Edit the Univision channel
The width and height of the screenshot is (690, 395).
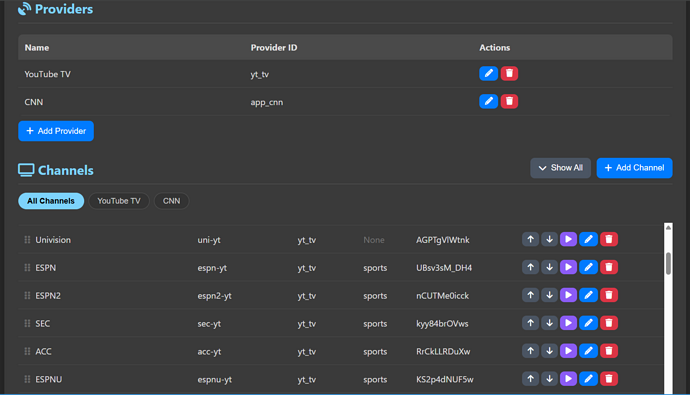pyautogui.click(x=588, y=239)
